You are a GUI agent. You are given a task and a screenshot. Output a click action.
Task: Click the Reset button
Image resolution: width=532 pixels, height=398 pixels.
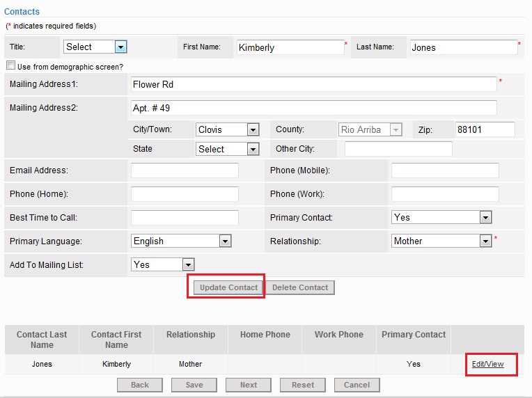(x=302, y=385)
